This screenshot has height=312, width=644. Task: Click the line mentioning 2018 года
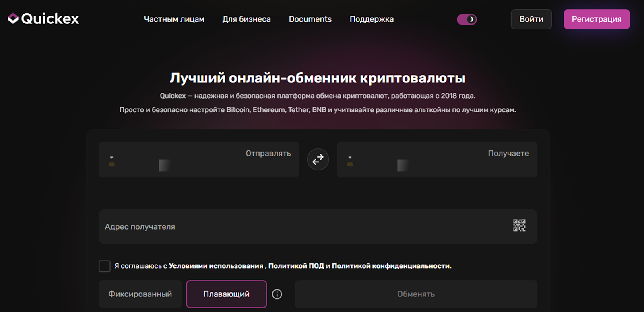click(318, 96)
